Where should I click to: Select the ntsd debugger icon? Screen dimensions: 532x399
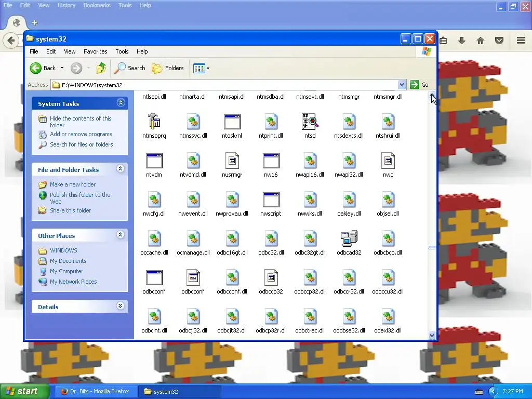(x=310, y=122)
